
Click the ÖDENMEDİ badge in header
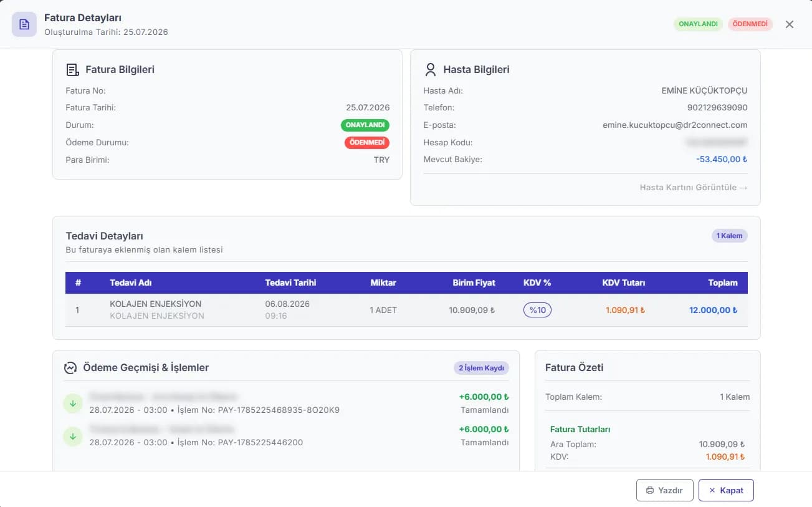[x=750, y=24]
